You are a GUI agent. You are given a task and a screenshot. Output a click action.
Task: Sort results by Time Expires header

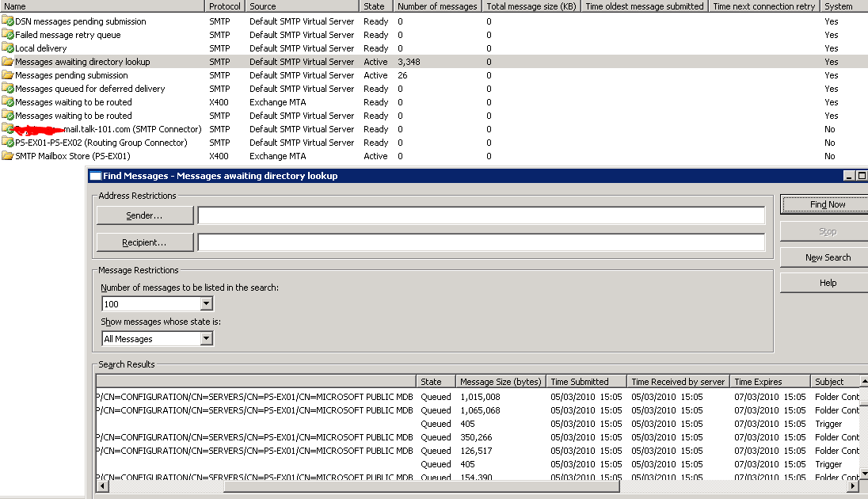[770, 382]
